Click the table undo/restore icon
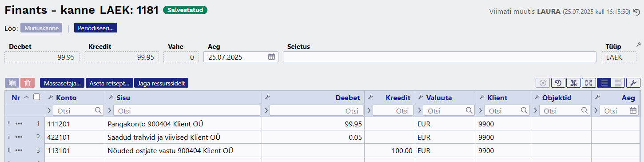The height and width of the screenshot is (162, 644). coord(558,83)
